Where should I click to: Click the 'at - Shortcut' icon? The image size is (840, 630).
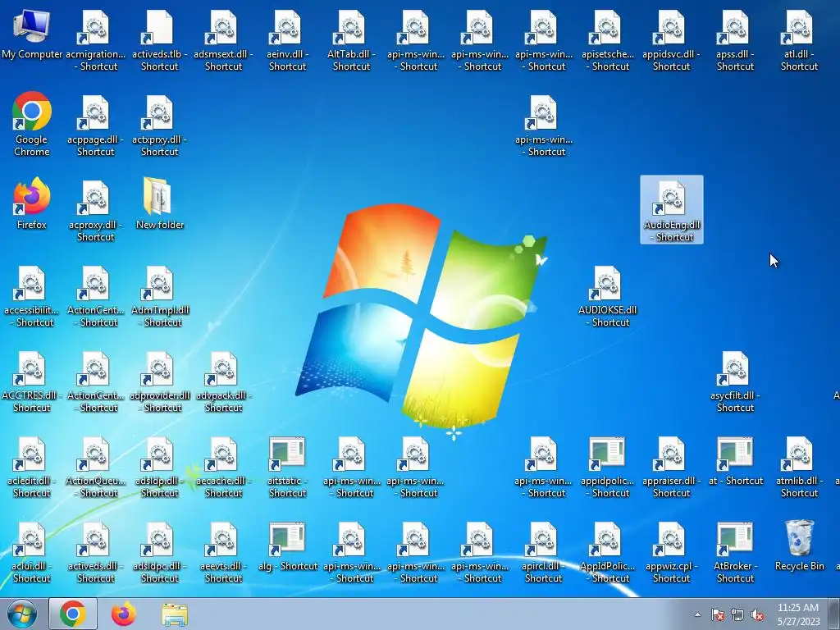(x=735, y=463)
